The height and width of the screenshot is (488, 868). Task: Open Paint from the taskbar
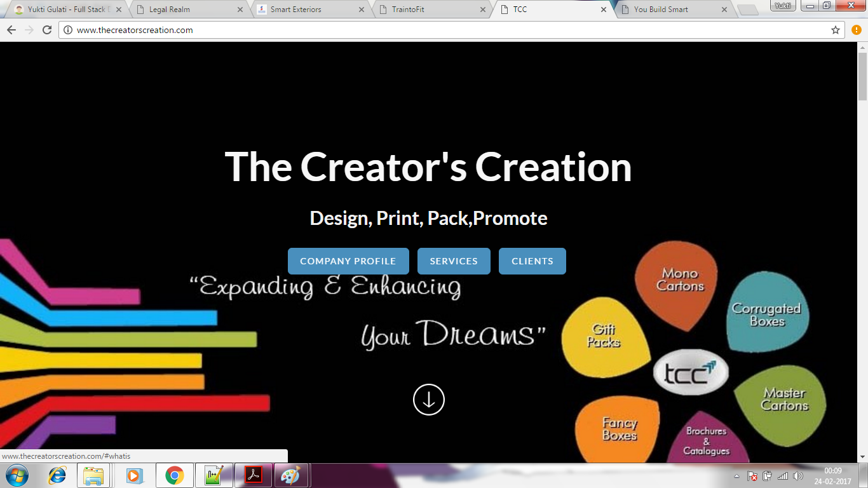[292, 475]
